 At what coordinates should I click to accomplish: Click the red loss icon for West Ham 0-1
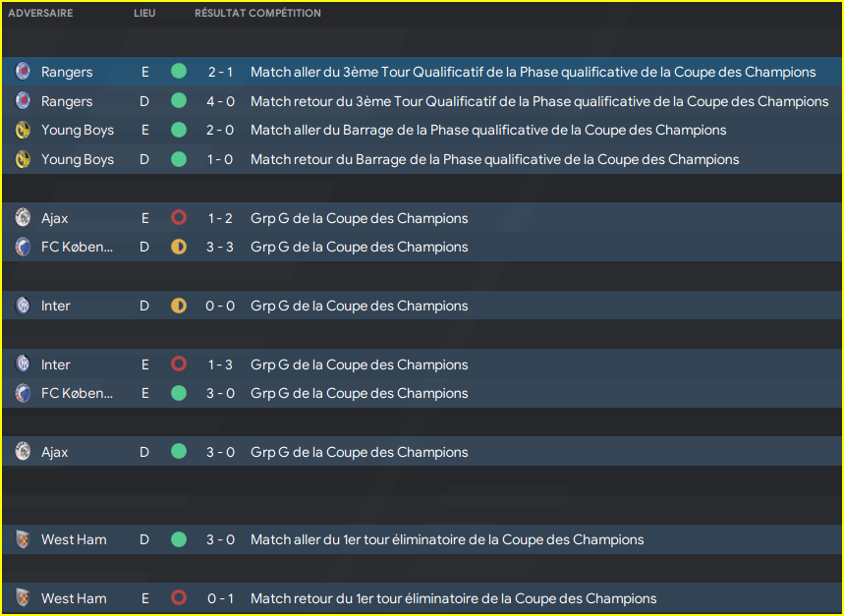click(178, 598)
